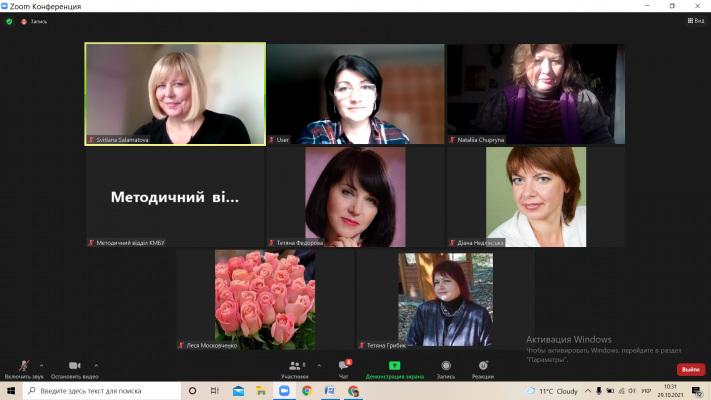The width and height of the screenshot is (711, 400).
Task: Toggle recording with Запись toolbar button
Action: (445, 368)
